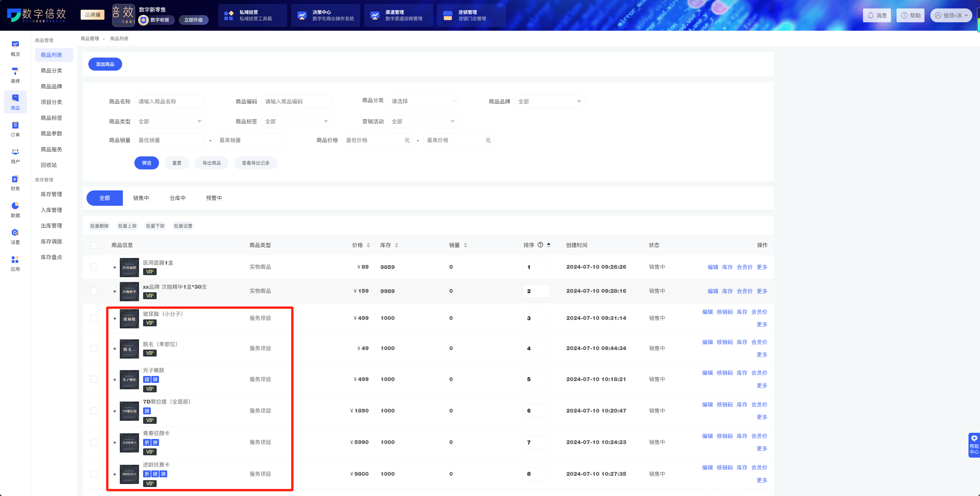Switch to the 销售中 tab
The width and height of the screenshot is (980, 496).
click(141, 198)
